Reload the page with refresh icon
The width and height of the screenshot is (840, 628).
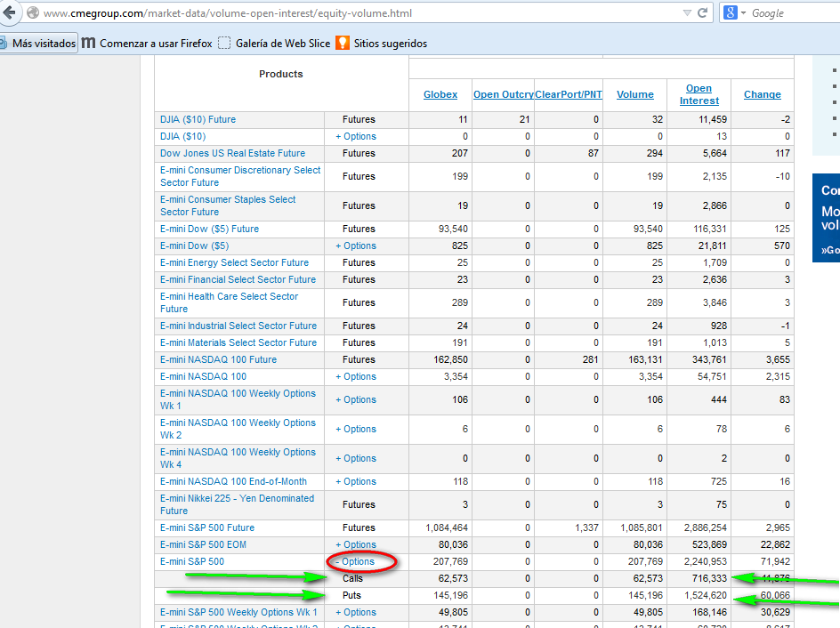(703, 13)
